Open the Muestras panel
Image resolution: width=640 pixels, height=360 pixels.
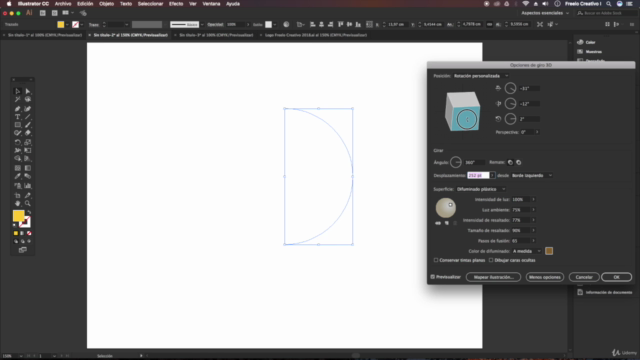click(589, 51)
